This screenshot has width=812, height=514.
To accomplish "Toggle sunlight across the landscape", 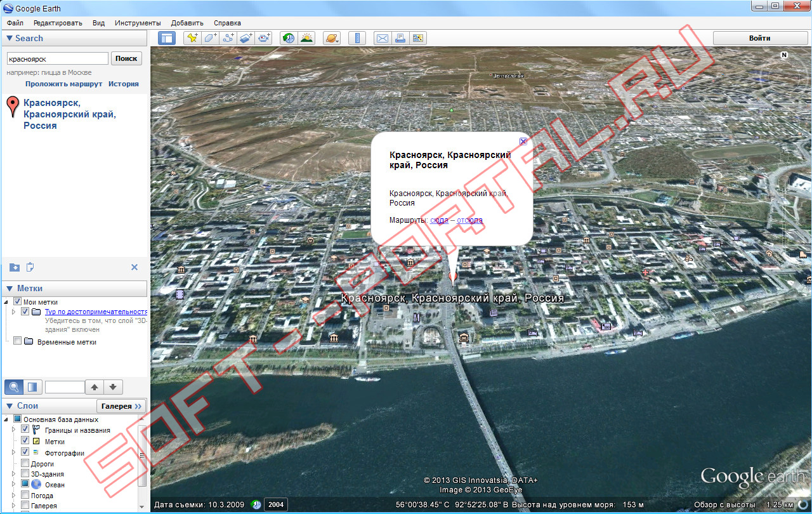I will [307, 38].
